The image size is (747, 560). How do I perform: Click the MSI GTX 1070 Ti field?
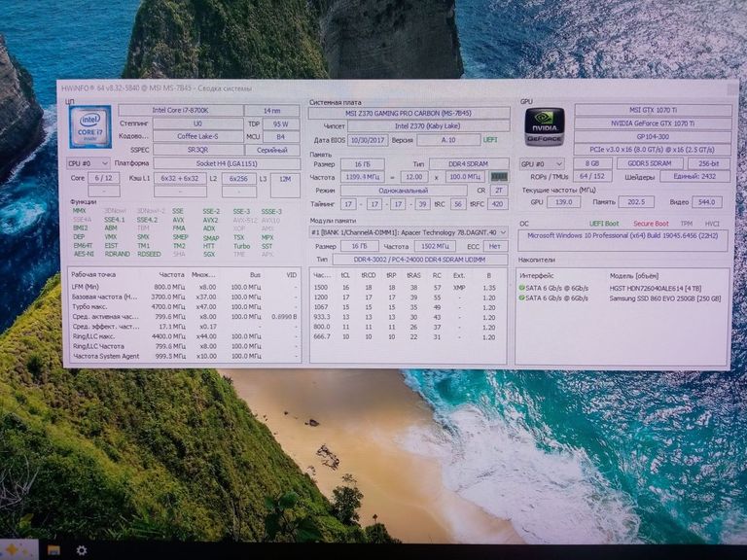654,110
